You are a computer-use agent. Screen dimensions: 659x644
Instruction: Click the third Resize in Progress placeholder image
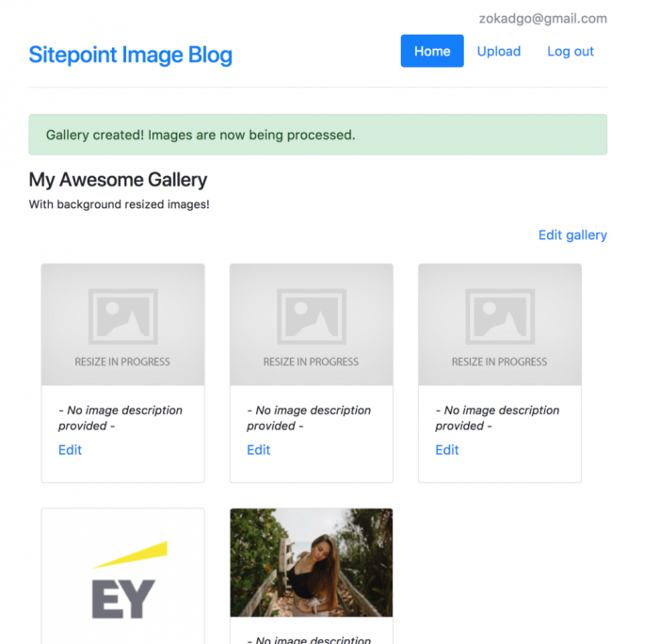(499, 324)
